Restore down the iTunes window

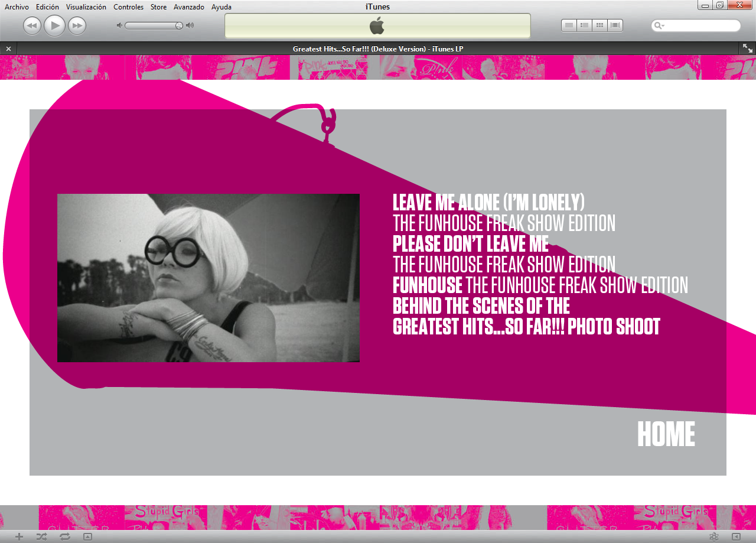click(719, 5)
